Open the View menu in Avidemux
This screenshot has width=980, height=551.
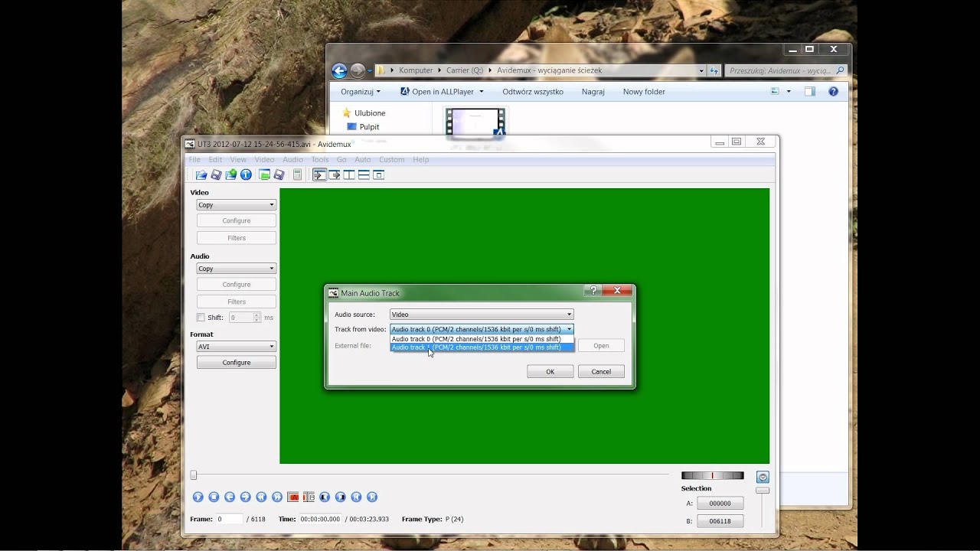pyautogui.click(x=238, y=160)
